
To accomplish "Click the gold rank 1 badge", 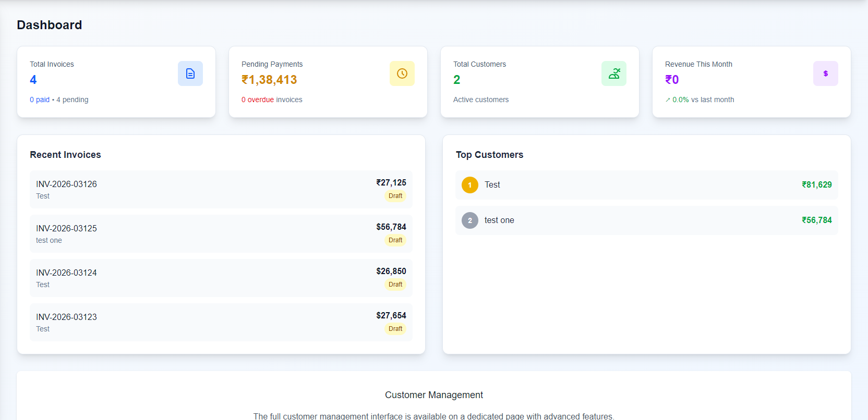I will tap(470, 185).
